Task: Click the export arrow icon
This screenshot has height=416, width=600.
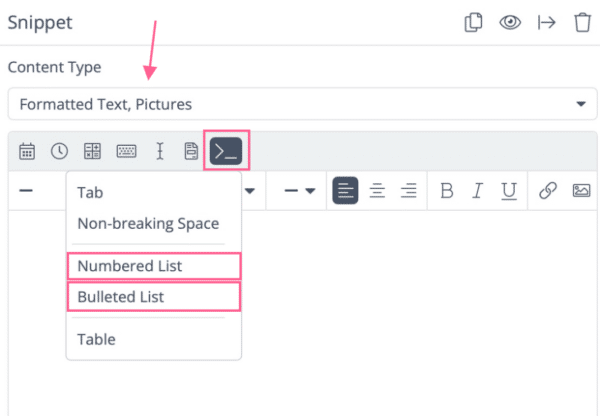Action: click(x=546, y=22)
